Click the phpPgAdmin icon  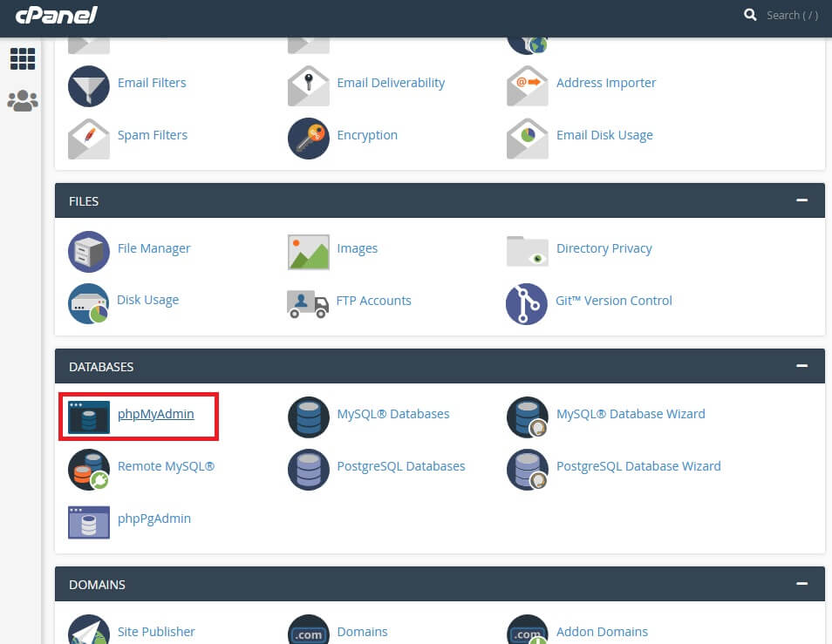coord(89,522)
